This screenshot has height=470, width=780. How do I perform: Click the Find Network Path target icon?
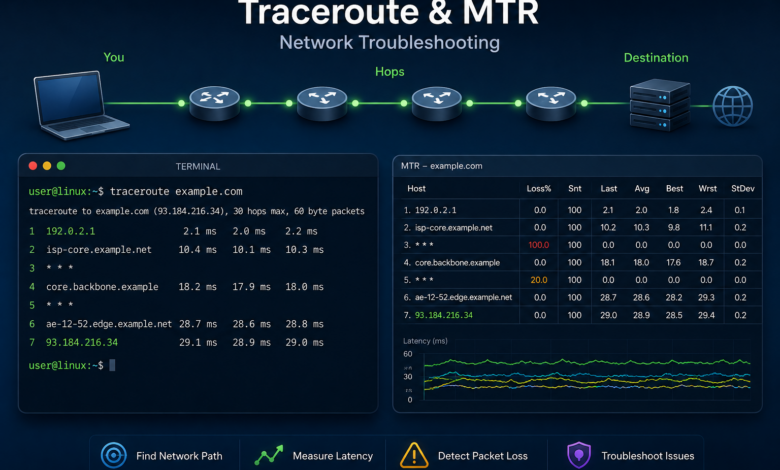113,455
